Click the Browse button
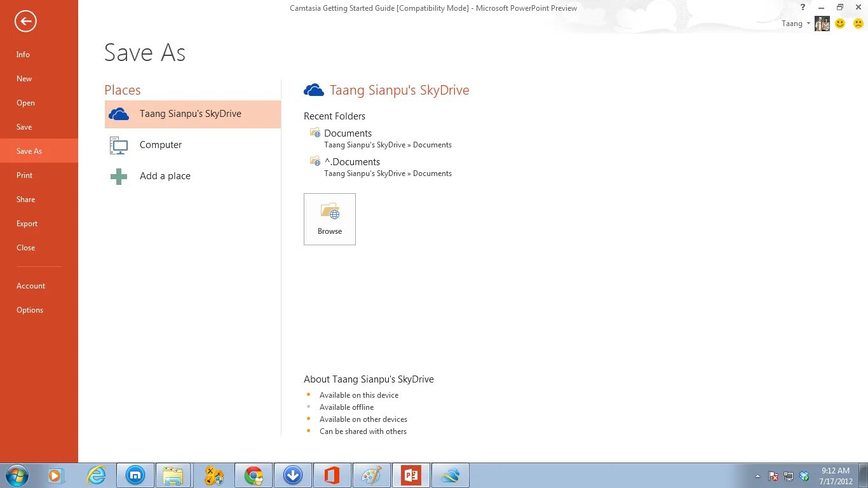The width and height of the screenshot is (868, 488). (x=330, y=219)
